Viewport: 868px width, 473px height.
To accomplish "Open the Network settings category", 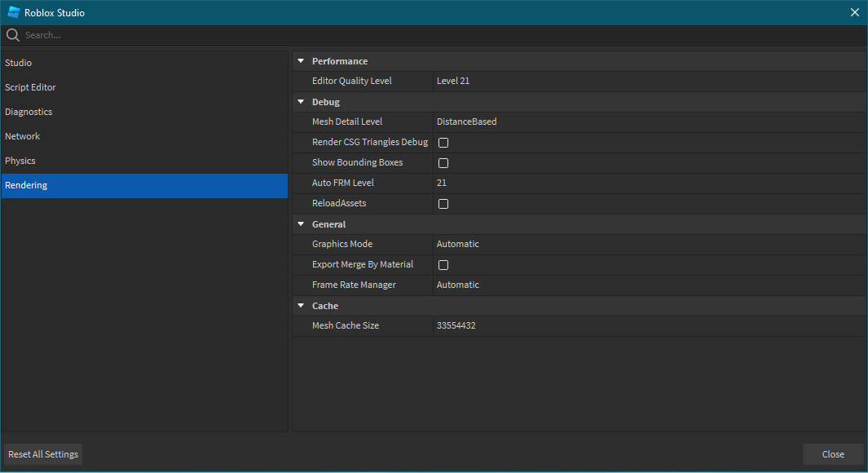I will pos(144,136).
